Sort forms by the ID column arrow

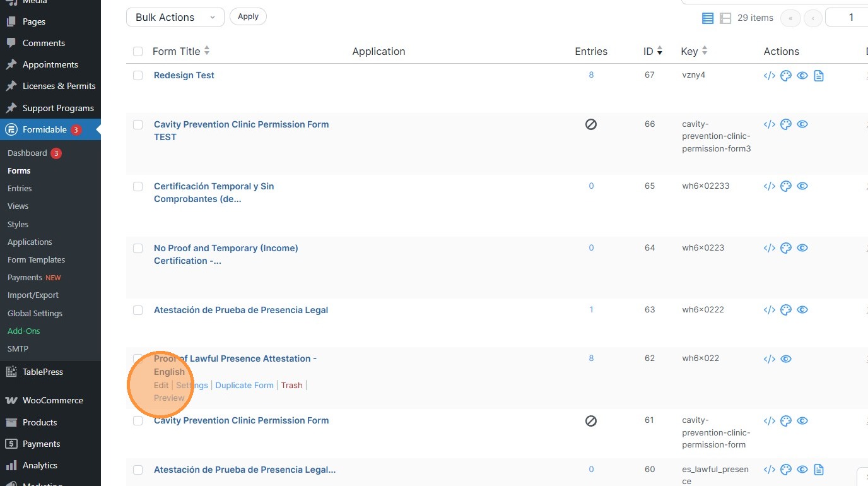660,51
